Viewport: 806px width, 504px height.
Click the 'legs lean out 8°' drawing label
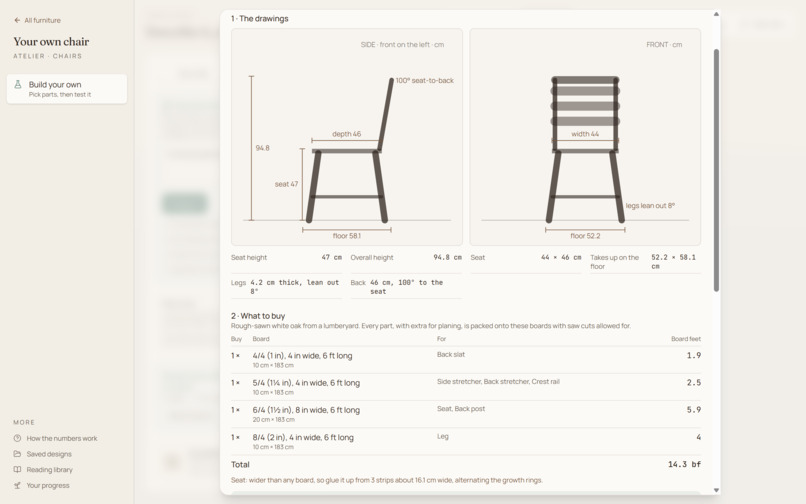click(x=650, y=206)
